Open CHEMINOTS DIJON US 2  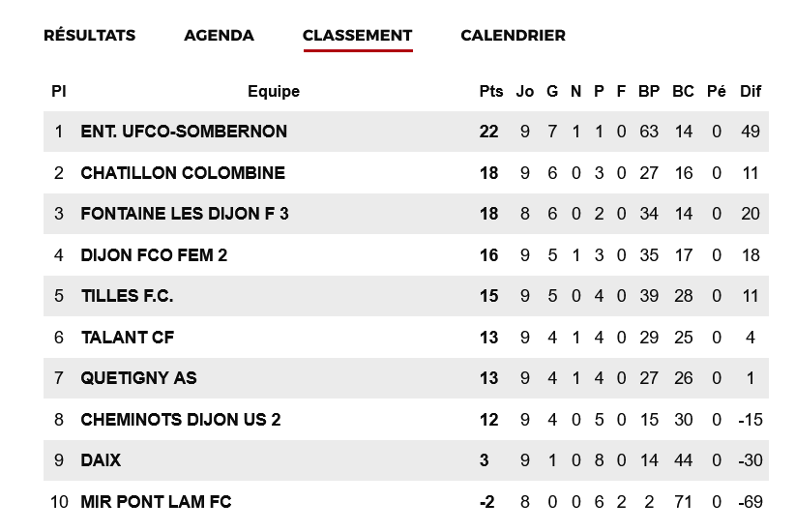181,420
